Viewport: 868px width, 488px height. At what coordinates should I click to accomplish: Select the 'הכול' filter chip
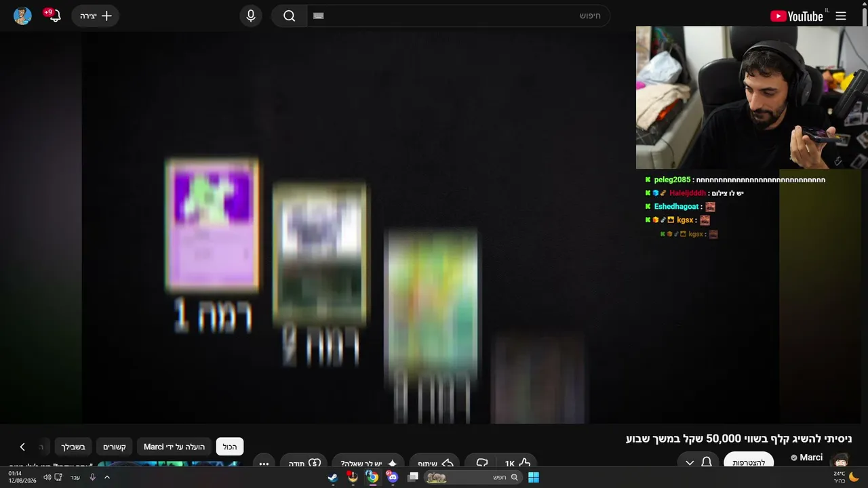[230, 447]
